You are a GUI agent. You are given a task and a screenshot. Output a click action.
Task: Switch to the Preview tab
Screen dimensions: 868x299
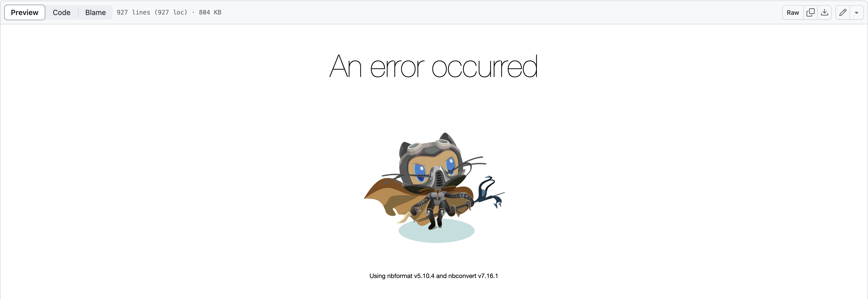(25, 12)
